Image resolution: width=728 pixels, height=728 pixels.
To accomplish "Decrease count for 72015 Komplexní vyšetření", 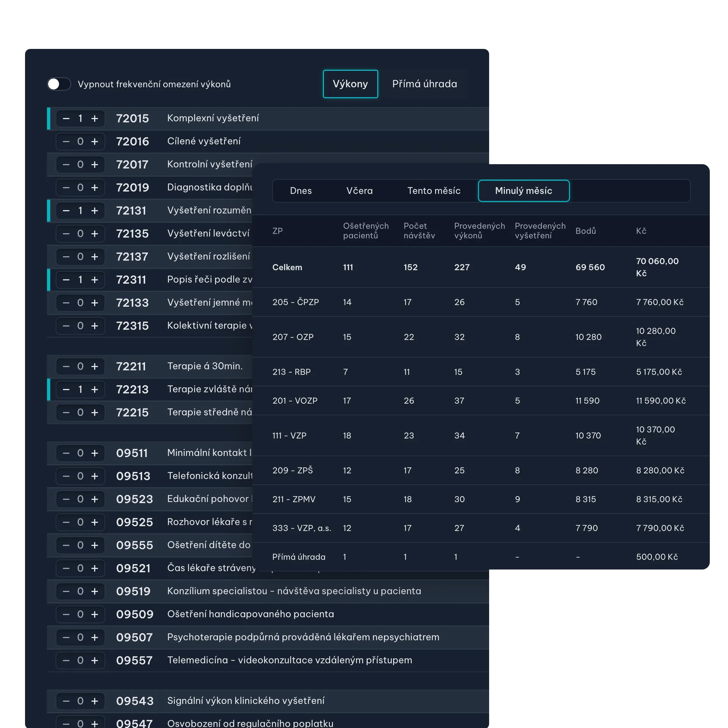I will [66, 118].
